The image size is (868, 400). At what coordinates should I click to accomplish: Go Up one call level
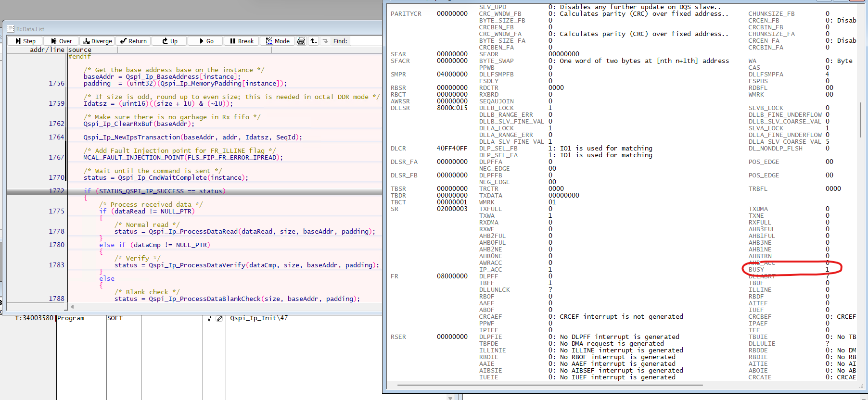click(169, 41)
